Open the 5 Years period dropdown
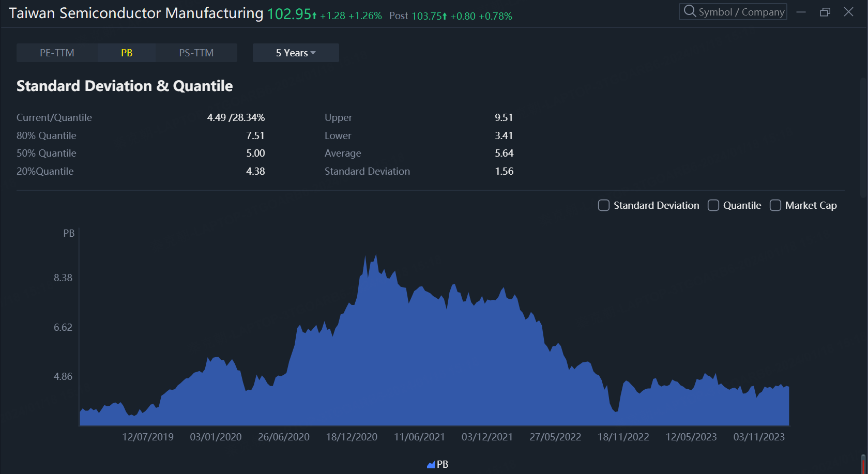Screen dimensions: 868x474 tap(296, 53)
